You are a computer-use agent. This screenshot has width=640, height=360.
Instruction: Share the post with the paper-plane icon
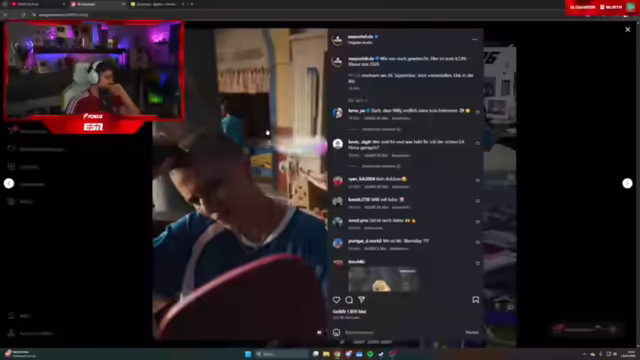[362, 300]
